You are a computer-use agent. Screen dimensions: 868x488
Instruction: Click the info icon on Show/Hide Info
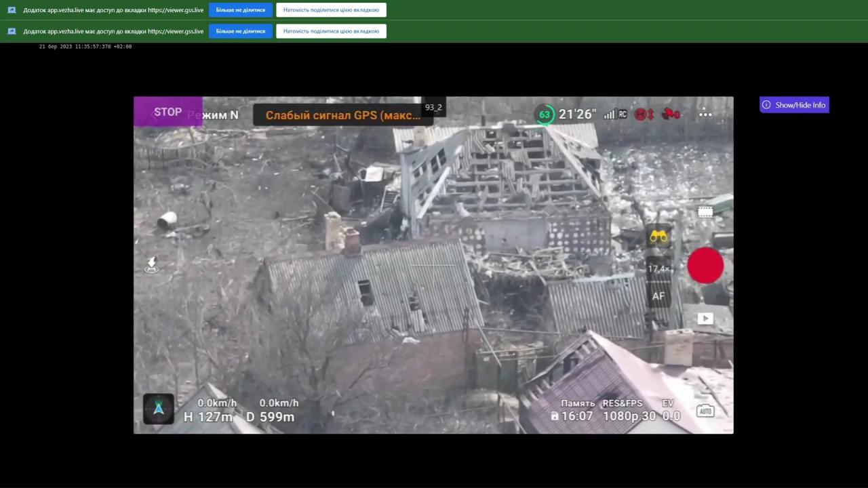point(766,105)
